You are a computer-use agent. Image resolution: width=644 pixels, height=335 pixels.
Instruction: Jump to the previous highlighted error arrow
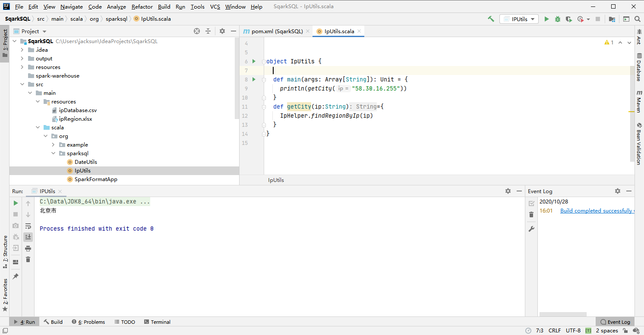point(620,43)
